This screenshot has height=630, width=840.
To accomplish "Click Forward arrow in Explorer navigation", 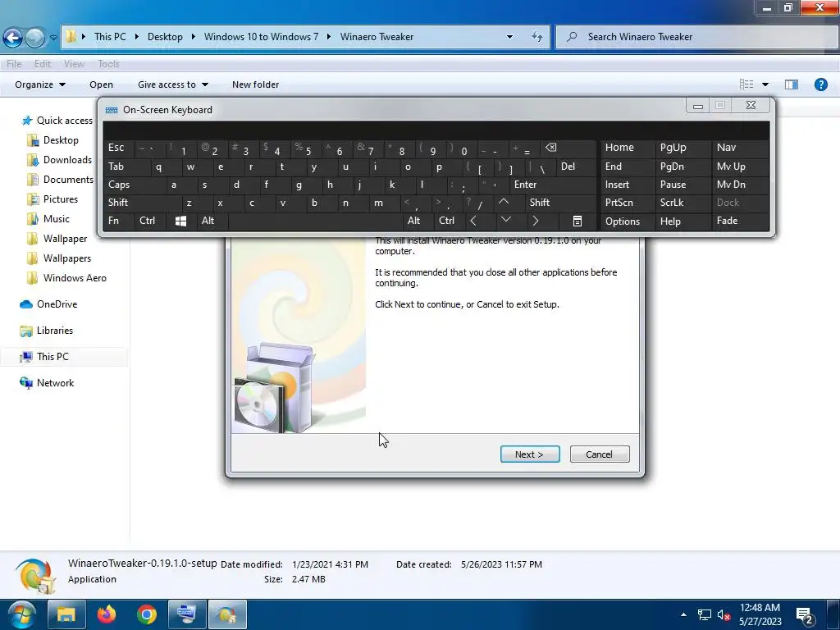I will pyautogui.click(x=34, y=38).
